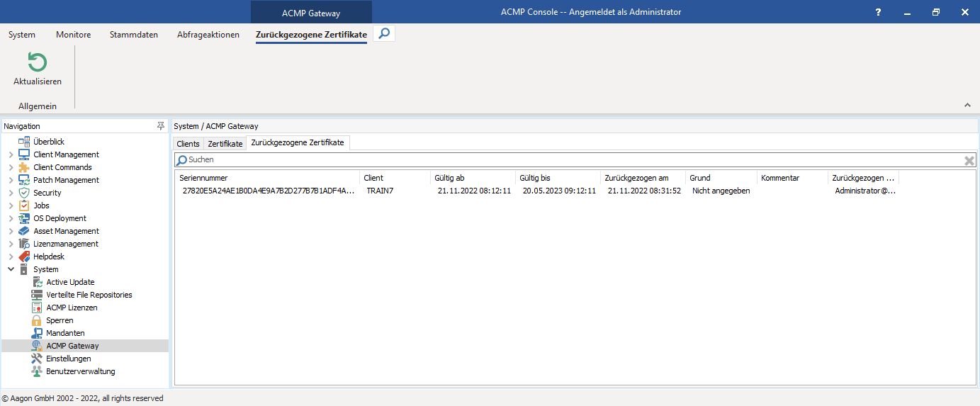Image resolution: width=980 pixels, height=406 pixels.
Task: Open the ribbon search magnifier
Action: [x=383, y=33]
